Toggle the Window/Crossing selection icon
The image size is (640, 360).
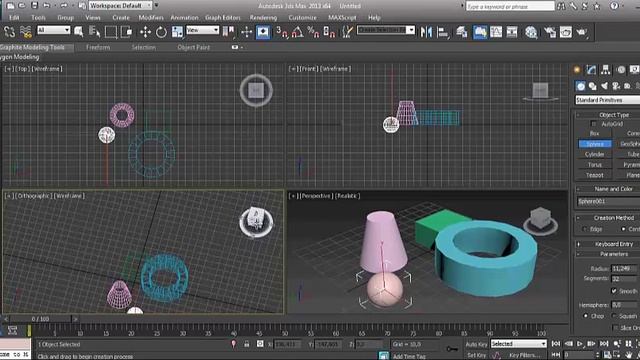pos(127,32)
